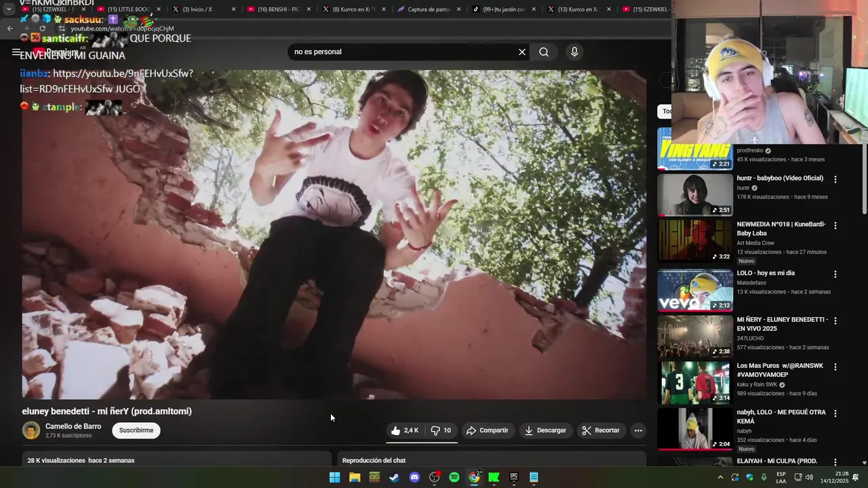Open the notepad app icon in taskbar

point(534,477)
